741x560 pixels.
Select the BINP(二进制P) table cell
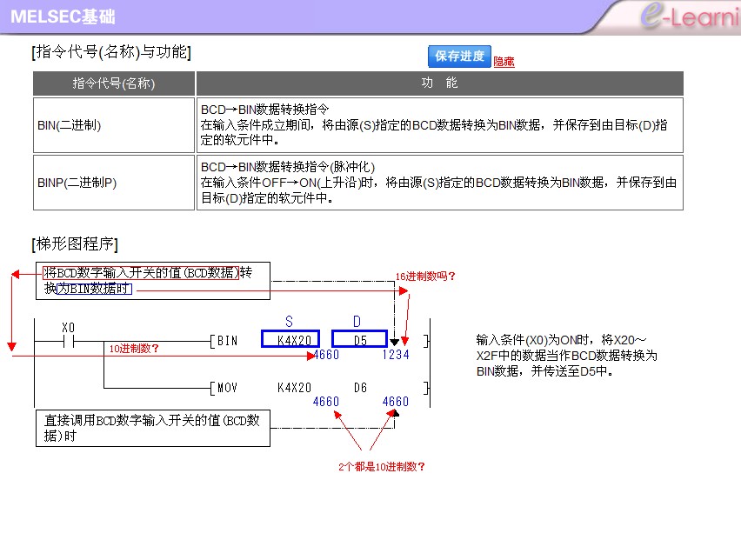coord(114,183)
